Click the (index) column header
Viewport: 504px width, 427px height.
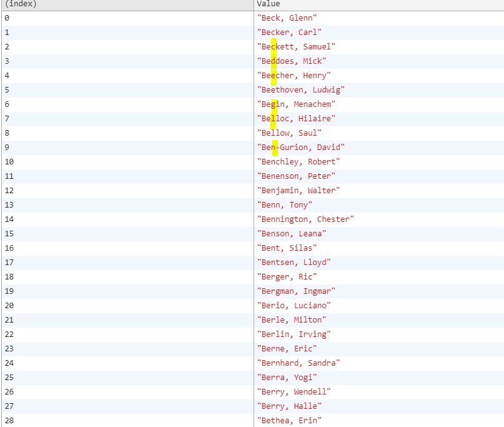(127, 4)
